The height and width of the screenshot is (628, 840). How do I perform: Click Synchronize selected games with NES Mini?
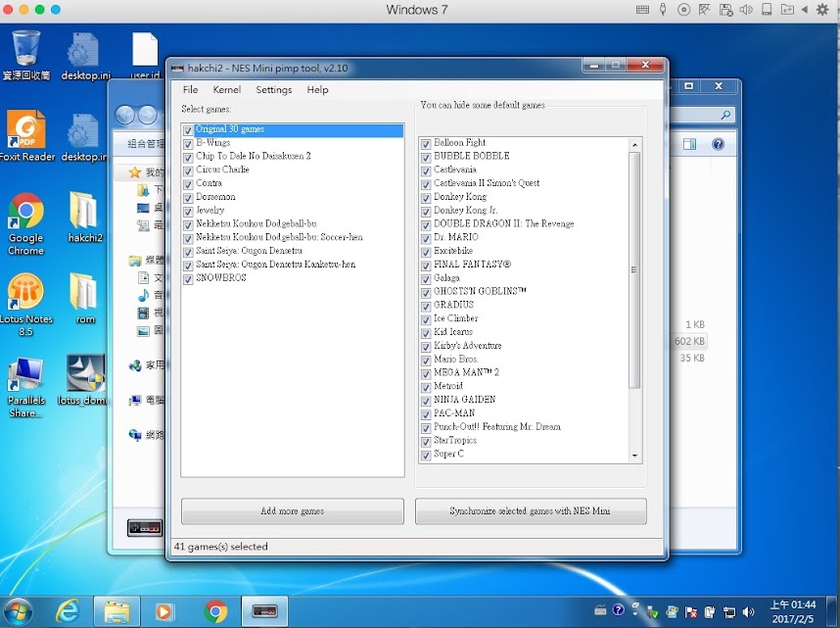(x=531, y=511)
